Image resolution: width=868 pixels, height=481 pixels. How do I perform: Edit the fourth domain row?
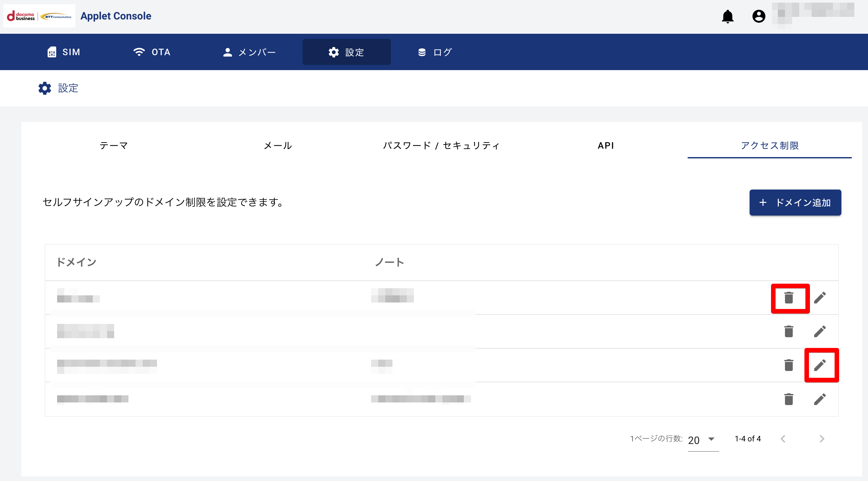coord(819,399)
